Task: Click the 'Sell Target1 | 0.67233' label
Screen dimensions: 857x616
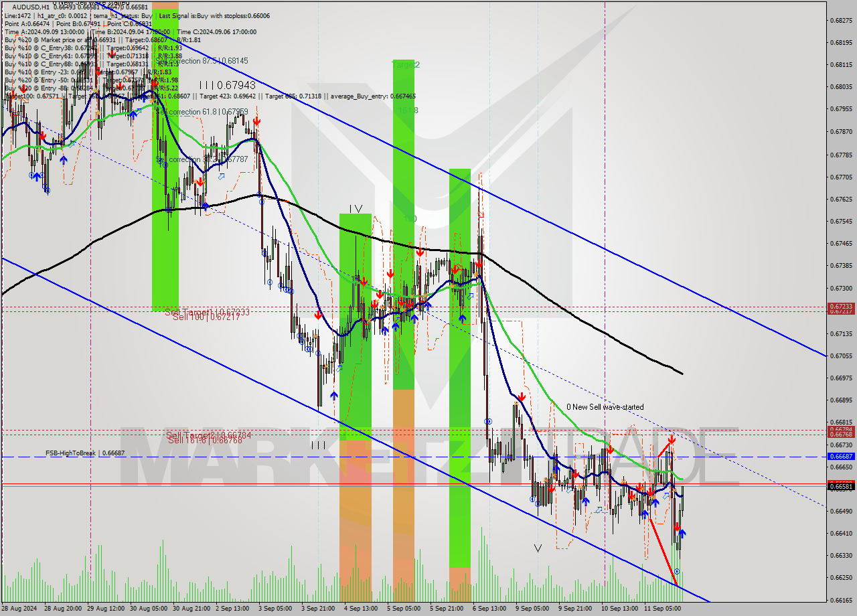Action: 207,312
